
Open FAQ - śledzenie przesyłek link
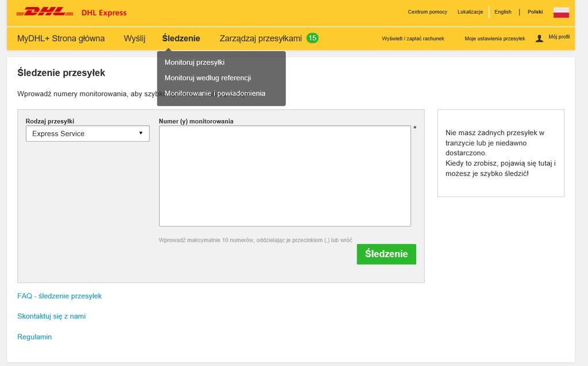click(x=59, y=296)
